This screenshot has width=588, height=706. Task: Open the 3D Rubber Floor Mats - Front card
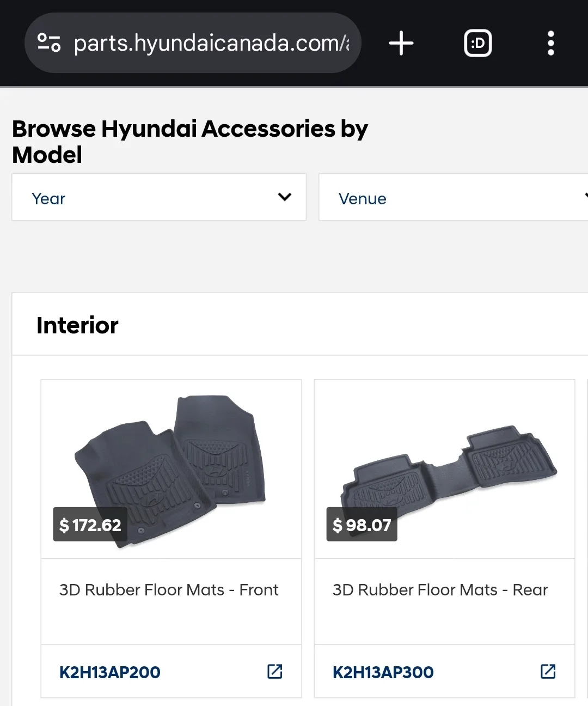(171, 589)
